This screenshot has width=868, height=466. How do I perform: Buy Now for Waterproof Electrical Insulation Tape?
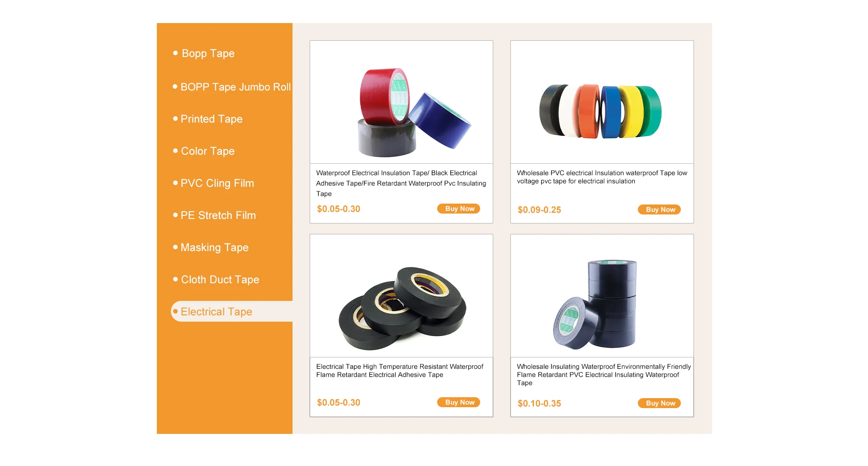pos(458,209)
